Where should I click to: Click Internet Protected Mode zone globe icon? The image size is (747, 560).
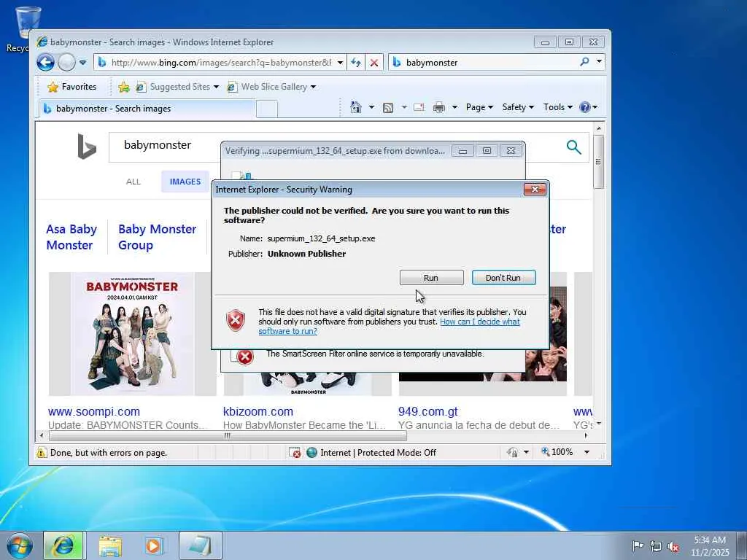click(311, 452)
